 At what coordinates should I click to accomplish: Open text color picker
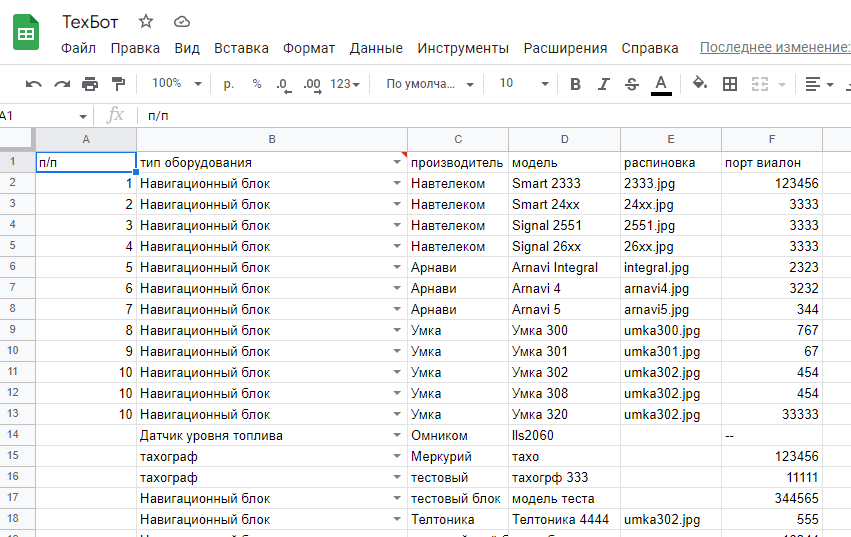click(x=661, y=85)
